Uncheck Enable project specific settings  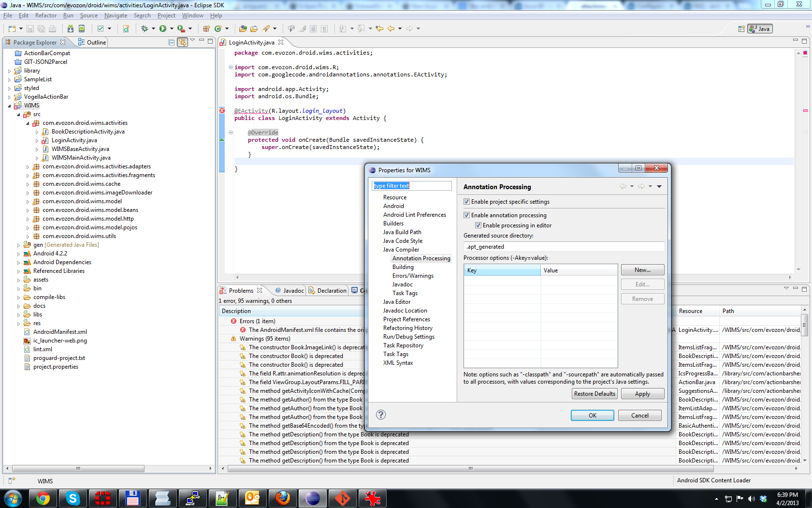point(466,202)
